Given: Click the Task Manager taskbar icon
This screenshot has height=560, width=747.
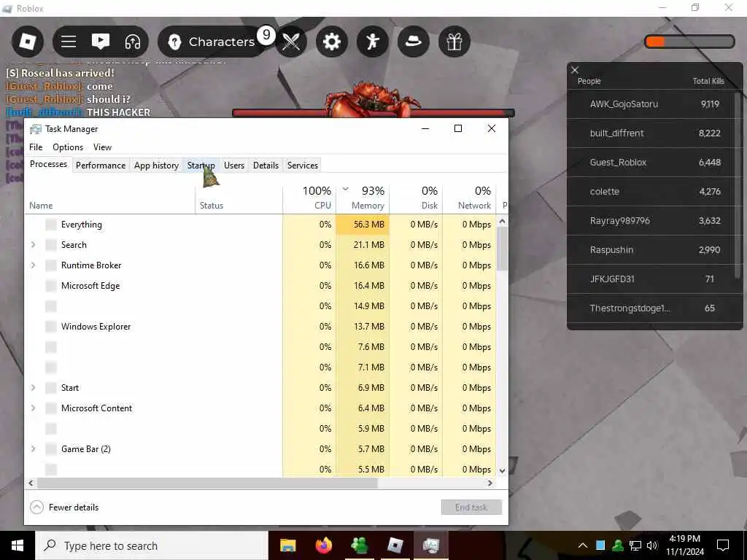Looking at the screenshot, I should coord(431,545).
